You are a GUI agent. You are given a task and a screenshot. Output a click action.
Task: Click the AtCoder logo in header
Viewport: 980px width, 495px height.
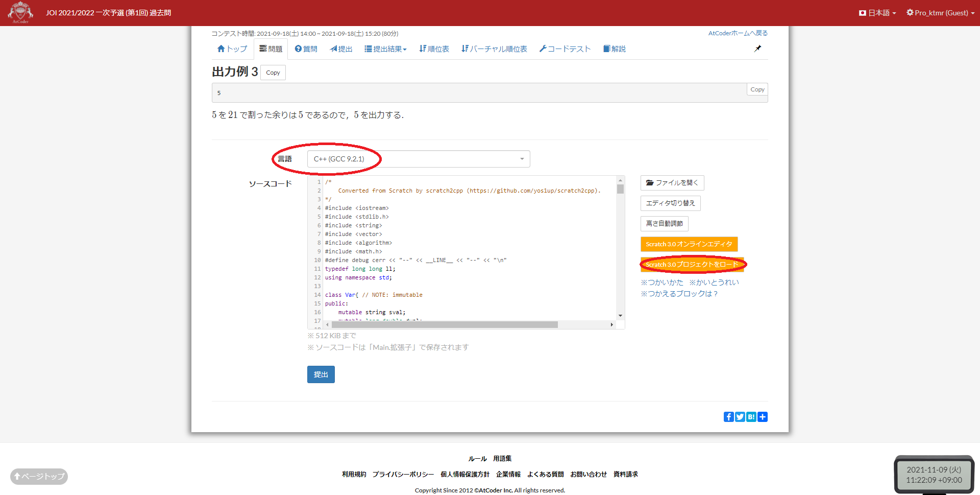[x=20, y=12]
